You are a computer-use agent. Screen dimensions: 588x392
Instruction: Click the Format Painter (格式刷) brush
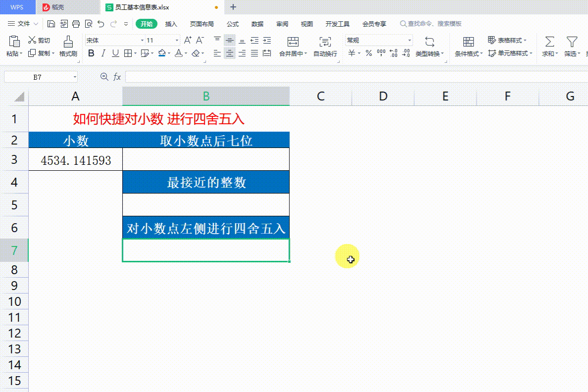click(68, 46)
